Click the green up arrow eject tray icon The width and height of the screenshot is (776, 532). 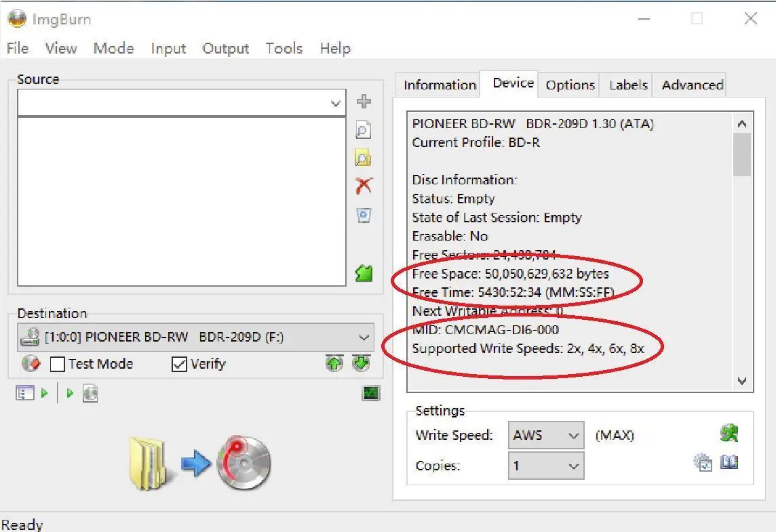334,363
